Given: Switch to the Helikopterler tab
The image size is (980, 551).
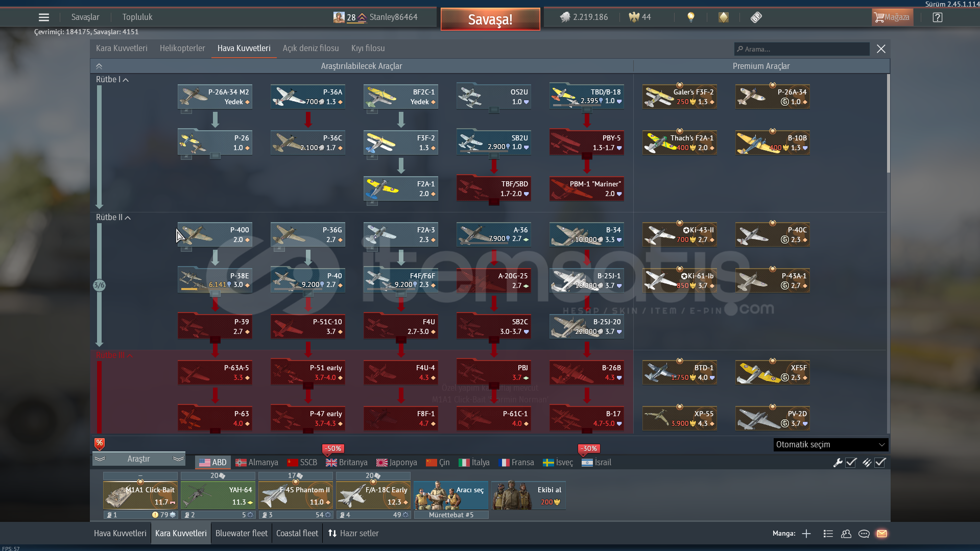Looking at the screenshot, I should tap(182, 49).
